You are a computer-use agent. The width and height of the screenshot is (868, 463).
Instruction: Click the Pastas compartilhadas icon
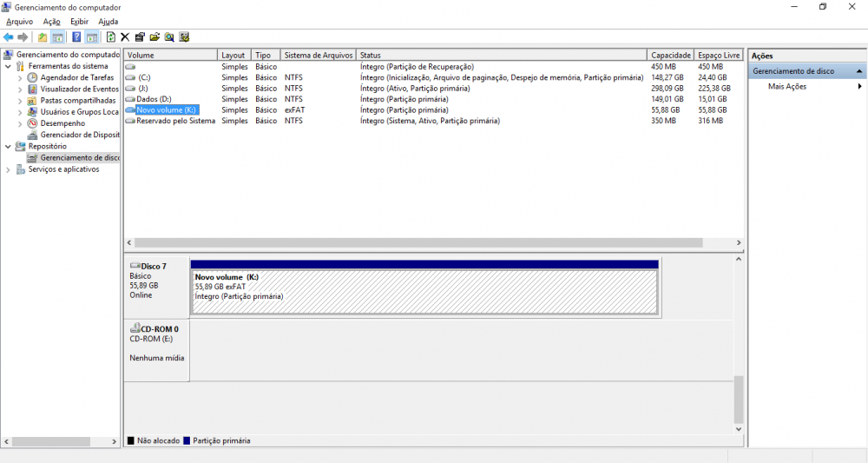(x=33, y=100)
